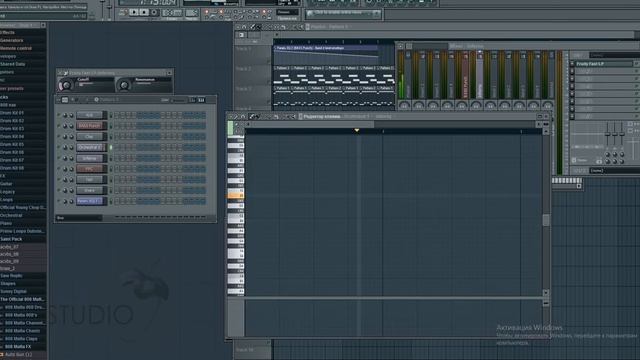Viewport: 640px width, 360px height.
Task: Expand the Orchestral folder in browser
Action: (x=11, y=216)
